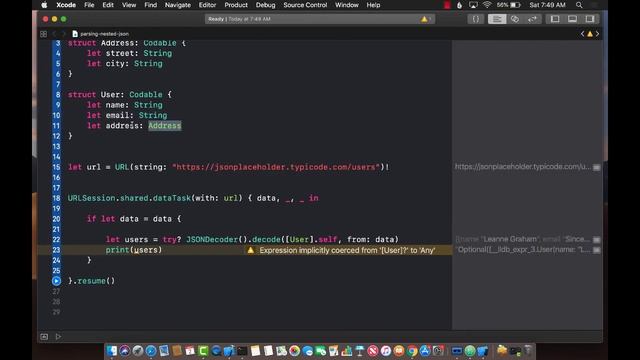
Task: Jump to previous issue arrow
Action: 582,34
